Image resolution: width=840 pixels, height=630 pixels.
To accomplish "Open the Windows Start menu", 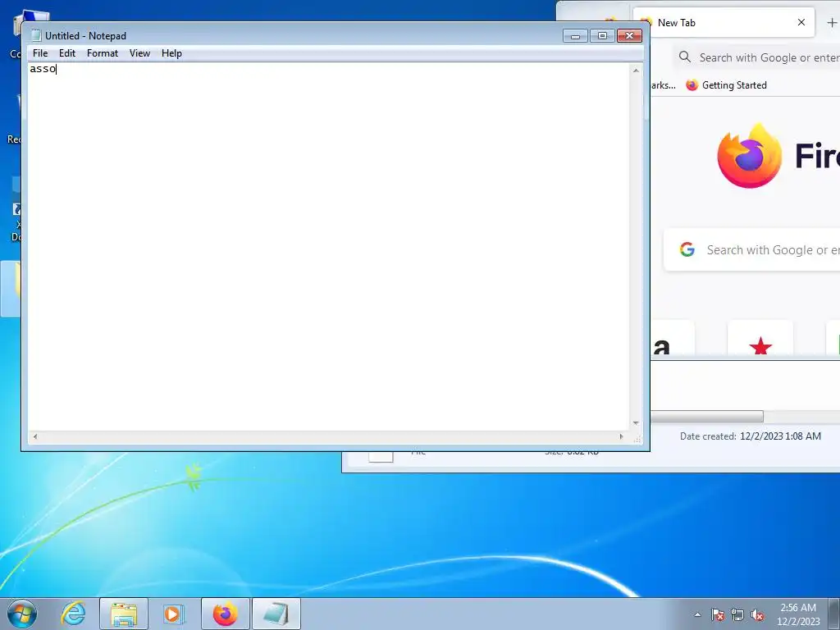I will pos(22,614).
